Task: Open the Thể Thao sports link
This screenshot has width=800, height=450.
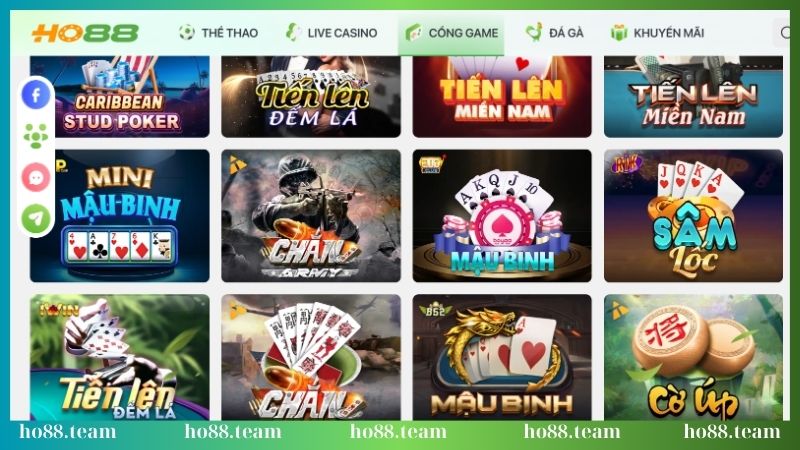Action: [x=218, y=33]
